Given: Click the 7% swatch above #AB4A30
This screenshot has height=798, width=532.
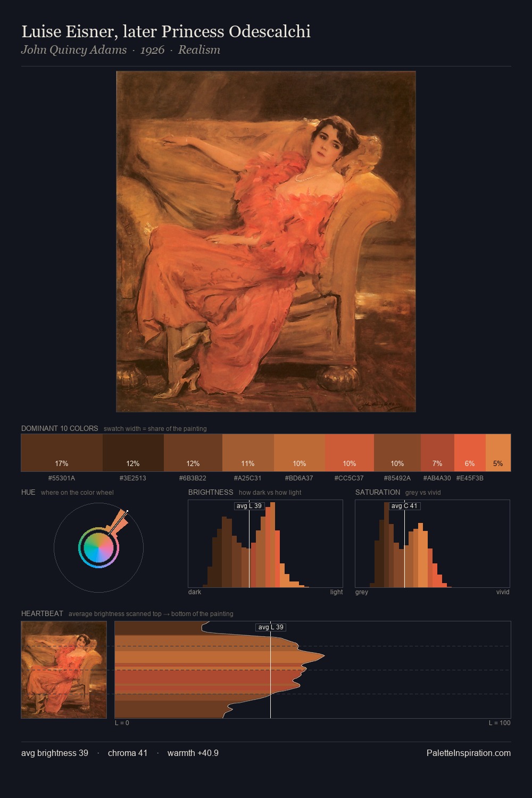Looking at the screenshot, I should click(437, 453).
